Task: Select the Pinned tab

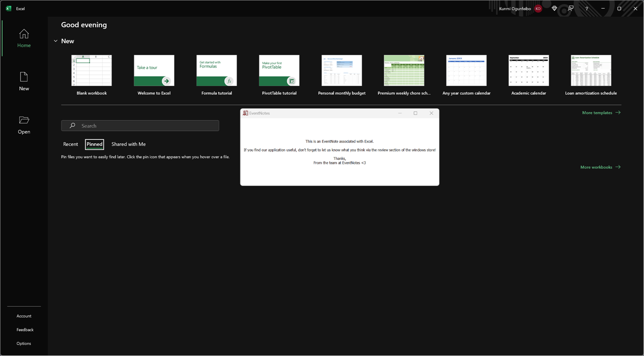Action: (94, 144)
